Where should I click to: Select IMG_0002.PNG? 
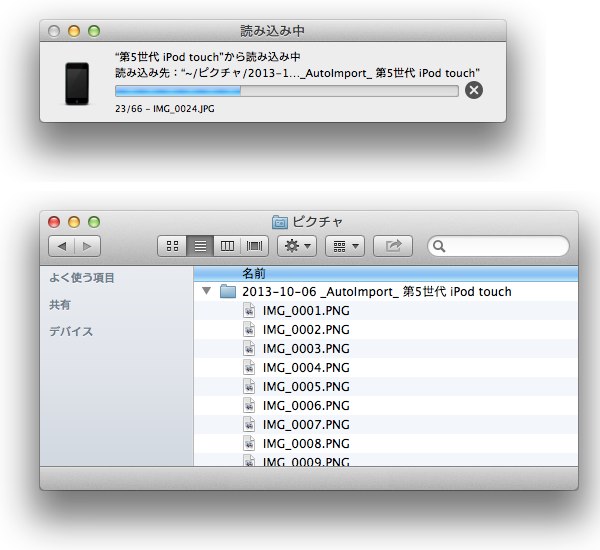click(x=386, y=330)
